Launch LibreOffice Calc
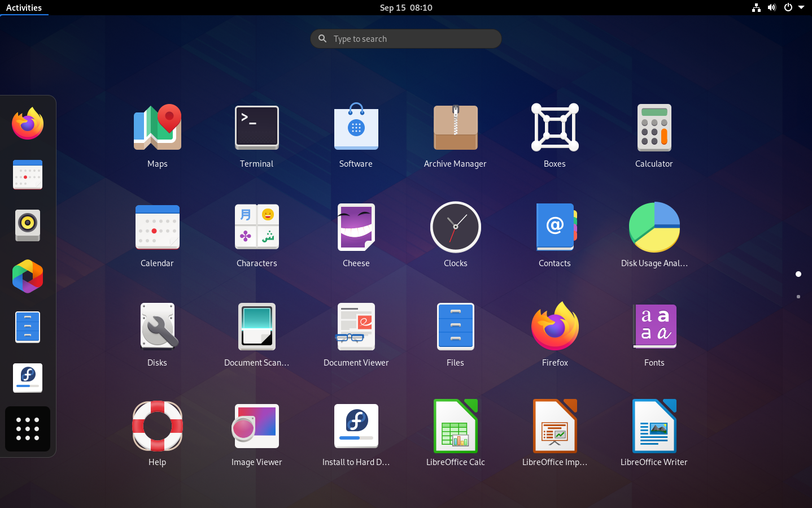 point(455,425)
